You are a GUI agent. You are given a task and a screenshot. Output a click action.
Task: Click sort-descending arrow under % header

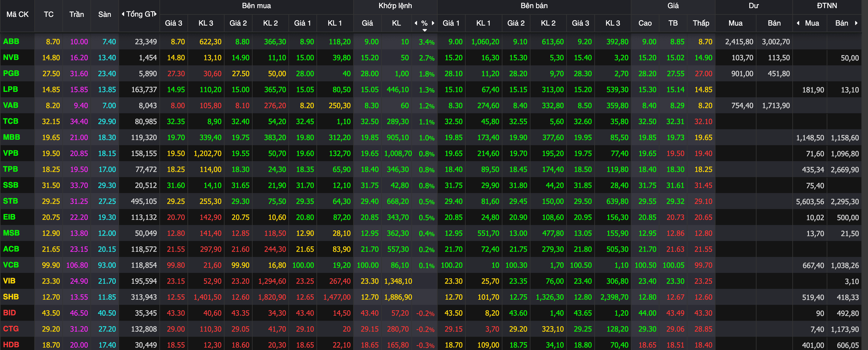coord(425,30)
